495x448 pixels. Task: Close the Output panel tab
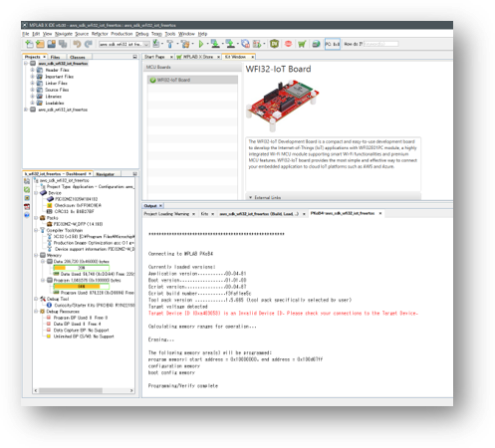click(x=160, y=206)
